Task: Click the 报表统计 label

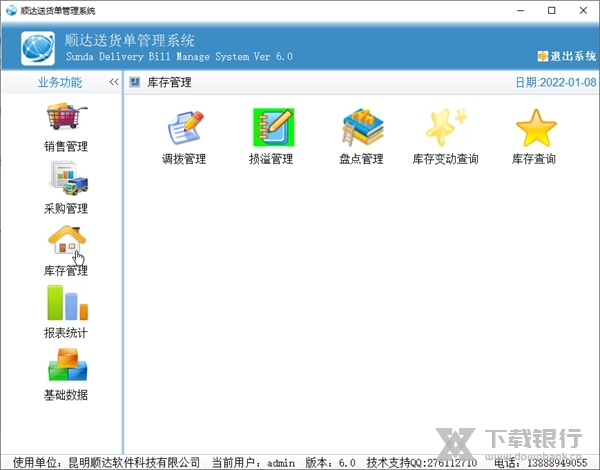Action: click(66, 333)
